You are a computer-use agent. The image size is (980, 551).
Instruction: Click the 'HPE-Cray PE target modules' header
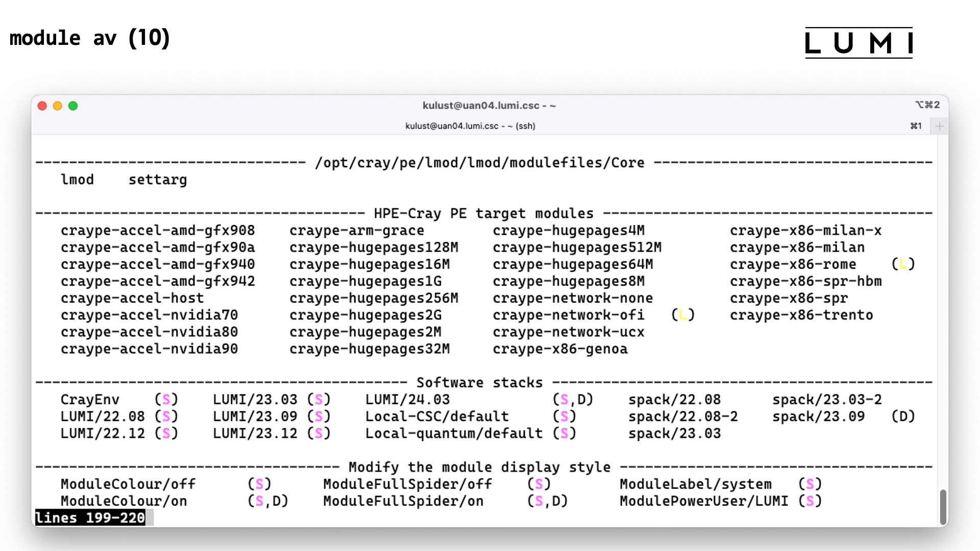[484, 213]
